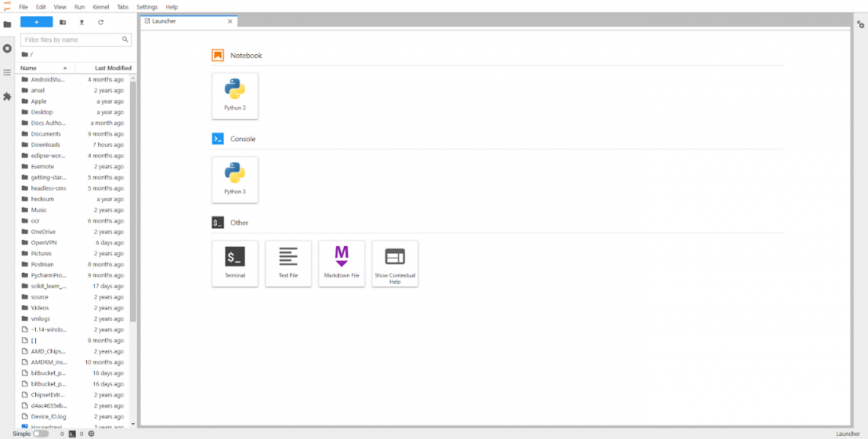Launch a Python 3 notebook
This screenshot has height=439, width=868.
235,96
